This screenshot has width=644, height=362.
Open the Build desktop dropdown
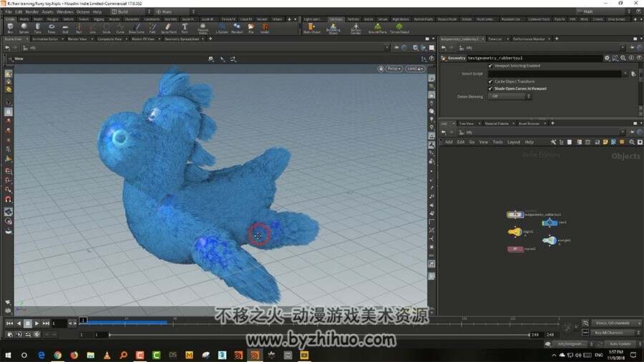tap(131, 12)
